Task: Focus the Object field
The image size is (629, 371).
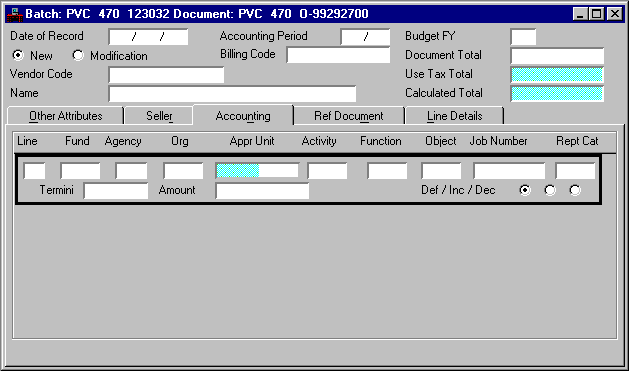Action: click(x=441, y=171)
